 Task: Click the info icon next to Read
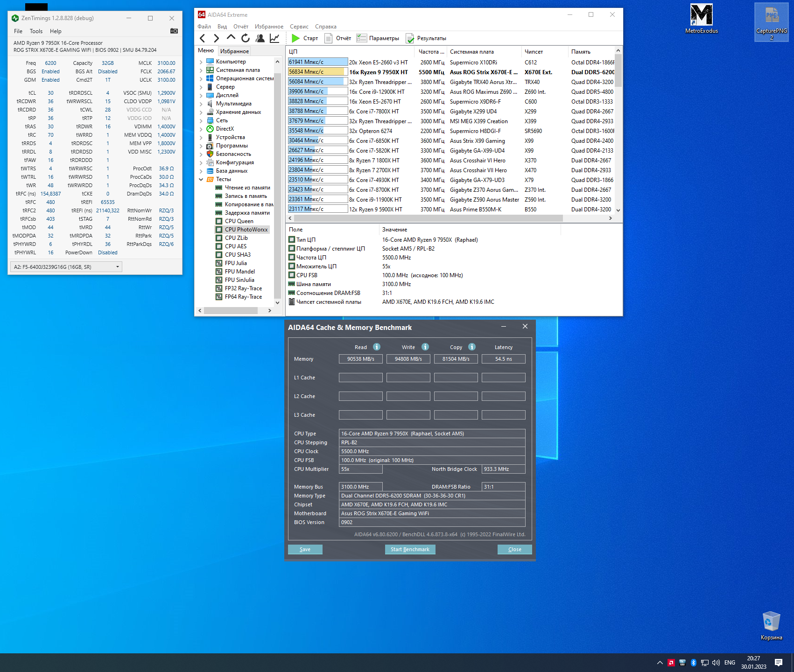click(x=377, y=347)
